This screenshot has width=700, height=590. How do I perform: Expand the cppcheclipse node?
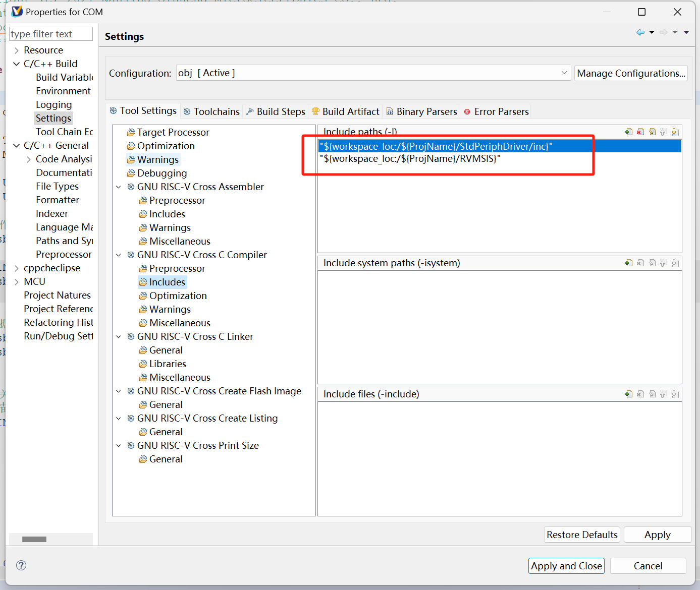(x=17, y=268)
